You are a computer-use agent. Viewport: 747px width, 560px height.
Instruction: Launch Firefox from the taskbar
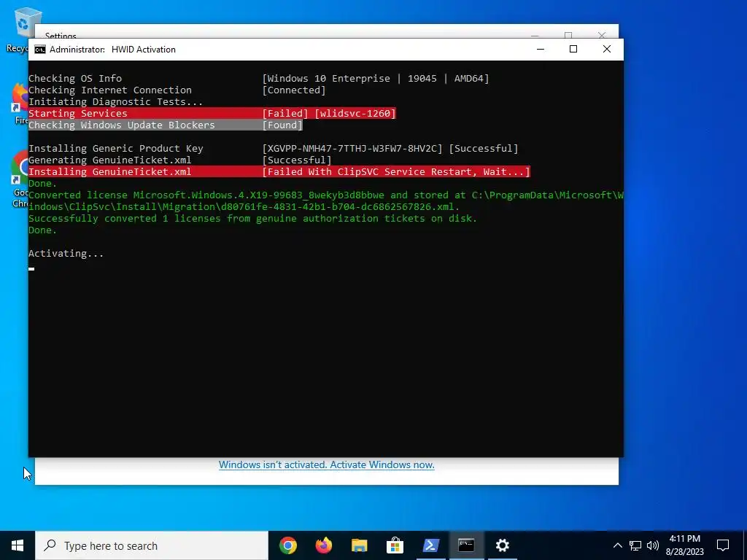pos(323,545)
